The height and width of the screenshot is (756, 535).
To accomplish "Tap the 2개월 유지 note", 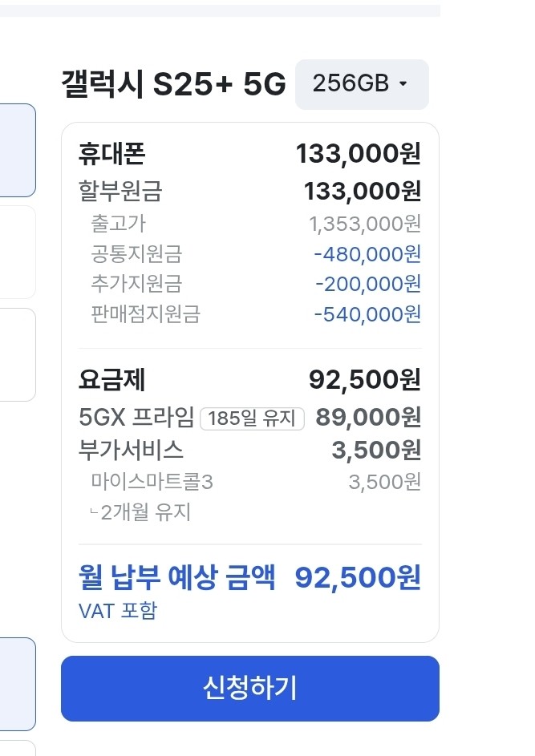I will coord(145,512).
